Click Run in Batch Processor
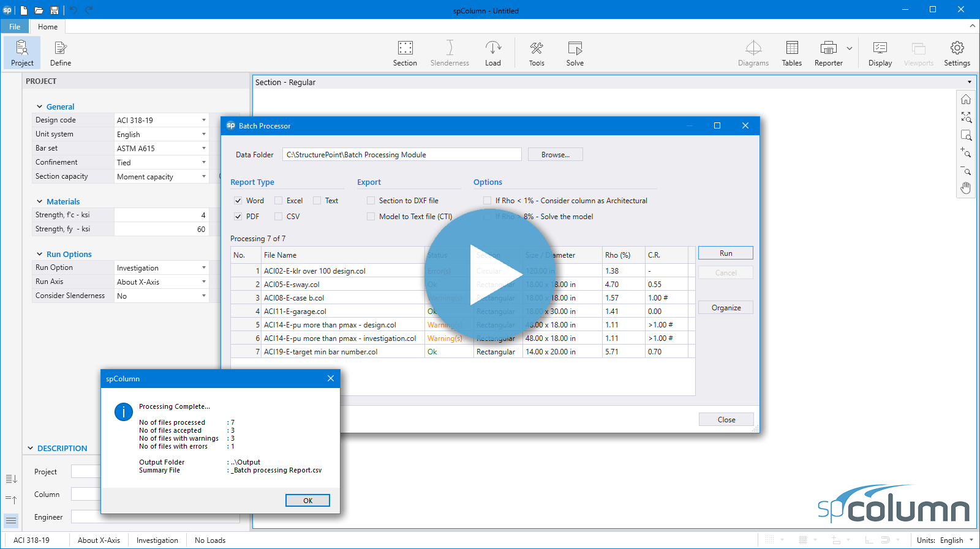Image resolution: width=980 pixels, height=549 pixels. [726, 253]
